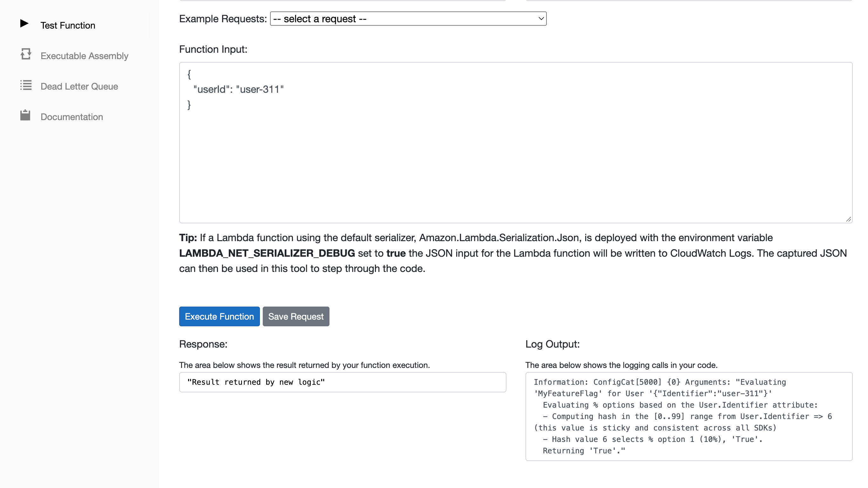868x488 pixels.
Task: Click the "Hash value 6 selects % option 1" line
Action: point(652,439)
